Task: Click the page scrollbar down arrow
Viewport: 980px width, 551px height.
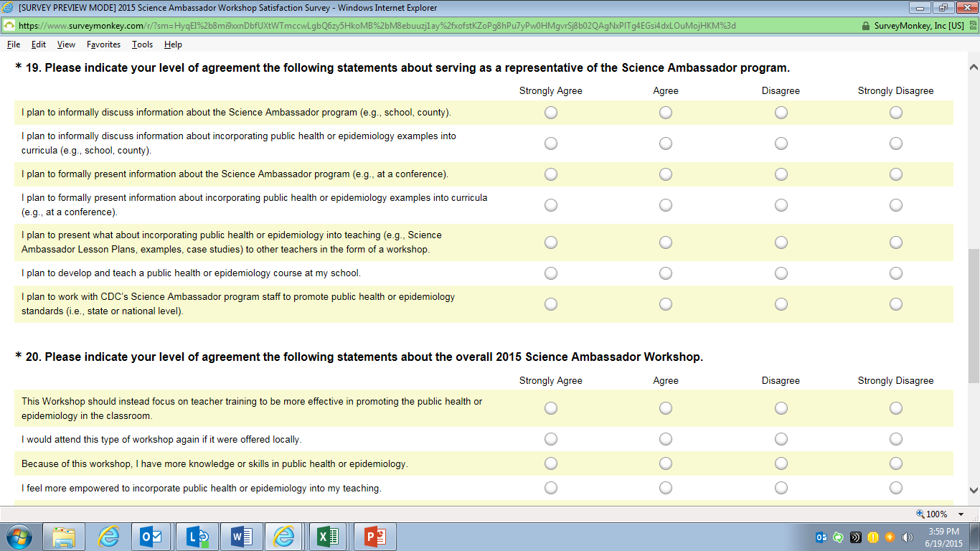Action: tap(974, 491)
